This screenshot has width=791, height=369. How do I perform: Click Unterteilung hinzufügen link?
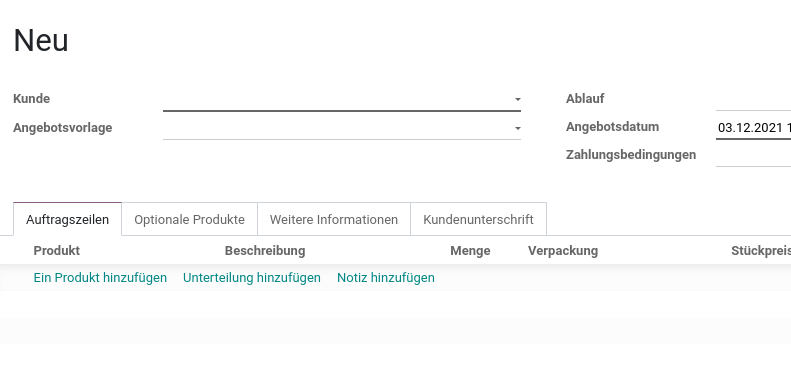coord(252,278)
